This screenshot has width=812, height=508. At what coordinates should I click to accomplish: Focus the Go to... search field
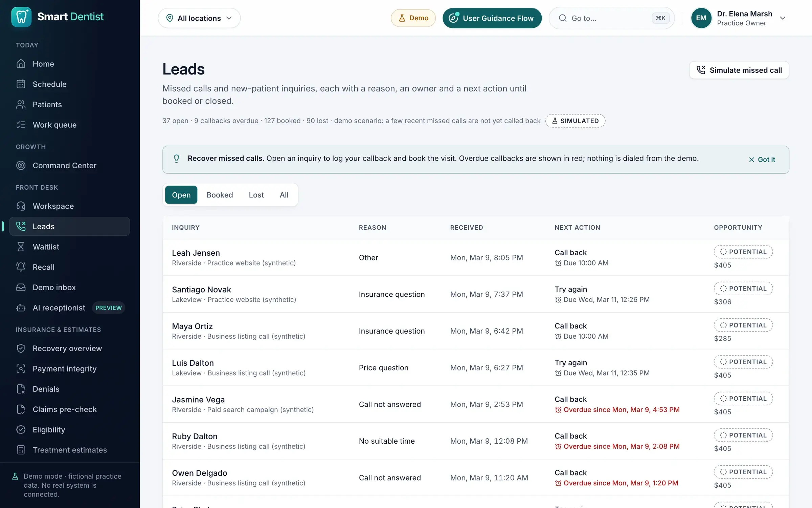pyautogui.click(x=611, y=18)
